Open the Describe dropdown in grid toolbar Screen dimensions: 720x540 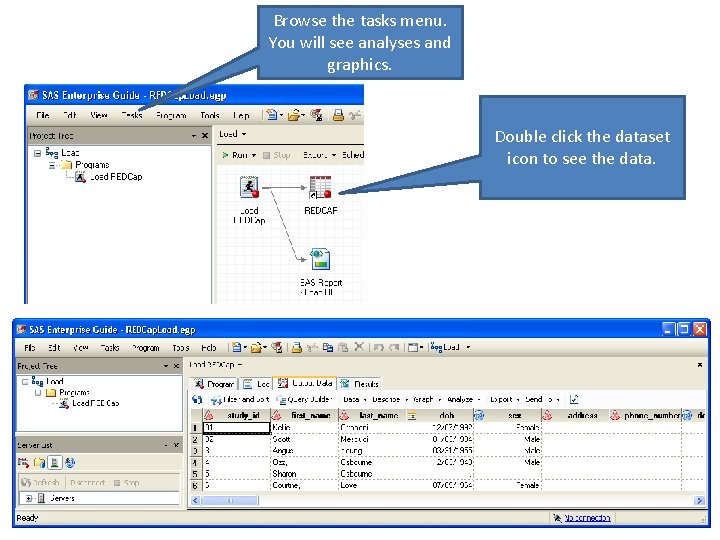(390, 399)
